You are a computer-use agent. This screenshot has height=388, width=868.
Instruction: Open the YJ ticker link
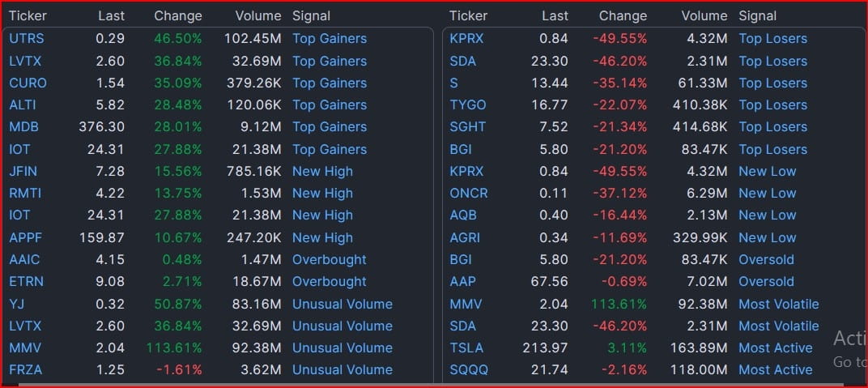click(x=16, y=304)
